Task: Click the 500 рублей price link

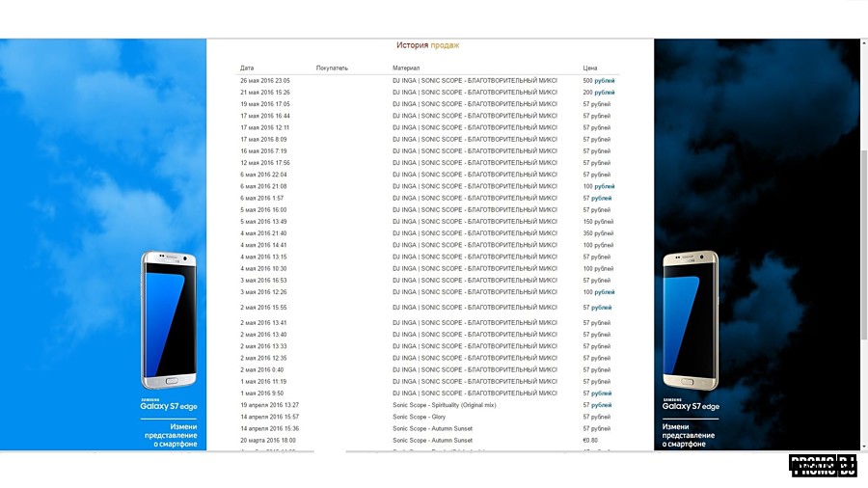Action: click(x=598, y=81)
